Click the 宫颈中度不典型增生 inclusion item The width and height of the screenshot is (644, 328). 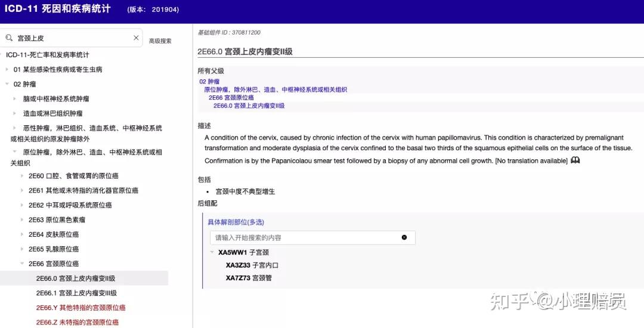[x=245, y=191]
